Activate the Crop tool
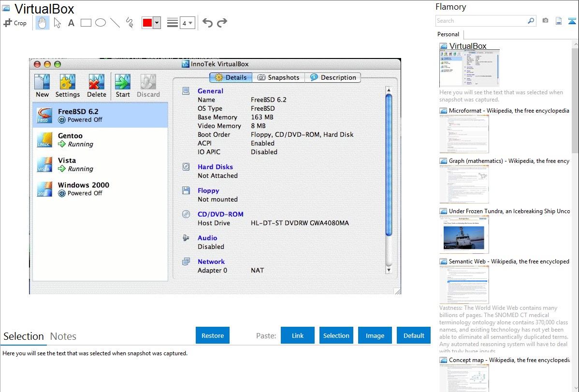 tap(15, 23)
